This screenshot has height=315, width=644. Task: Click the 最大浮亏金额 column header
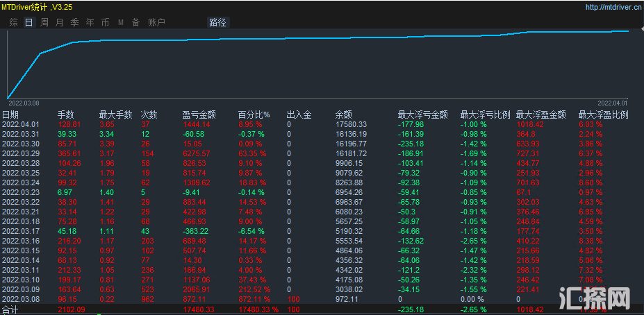click(x=422, y=115)
